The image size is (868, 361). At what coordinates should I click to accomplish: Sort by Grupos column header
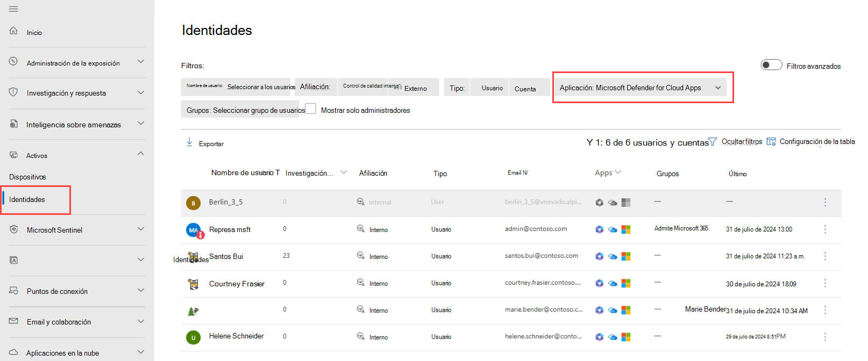tap(667, 174)
